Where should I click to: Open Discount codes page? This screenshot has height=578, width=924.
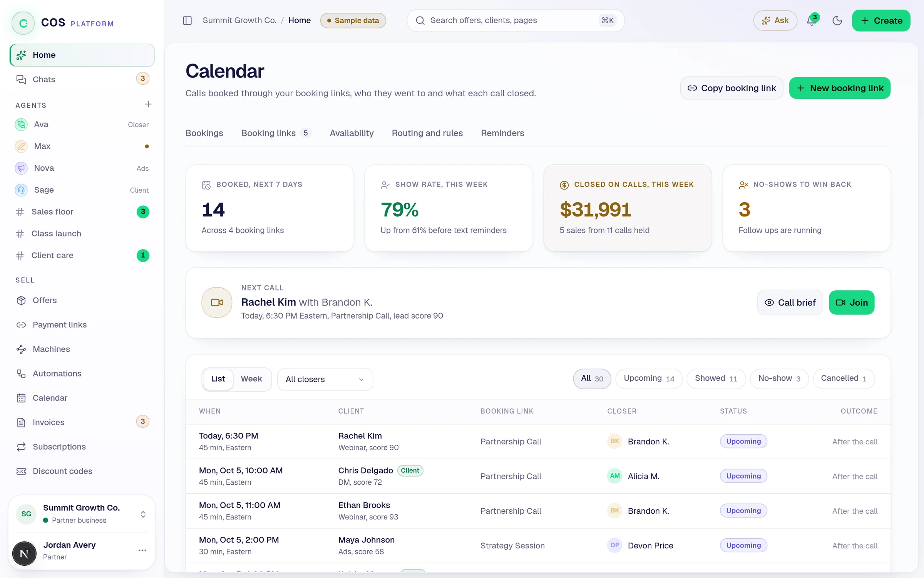82,471
